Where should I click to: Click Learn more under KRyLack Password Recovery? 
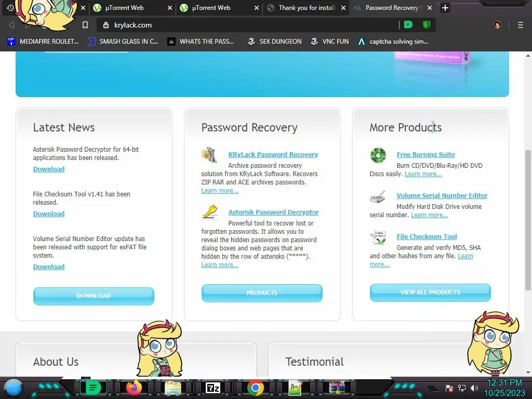(220, 191)
